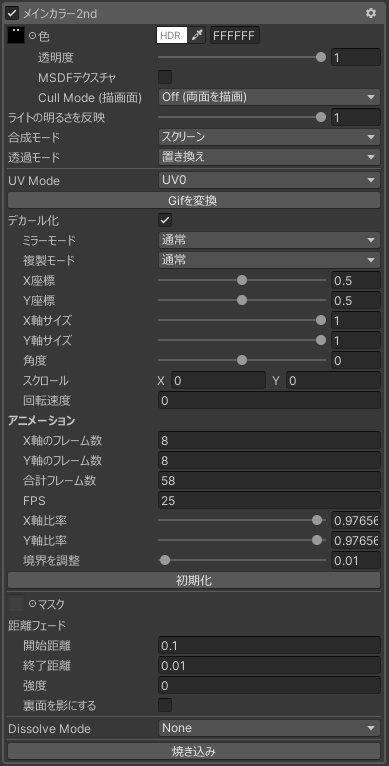Adjust the 透明度 slider

tap(242, 57)
